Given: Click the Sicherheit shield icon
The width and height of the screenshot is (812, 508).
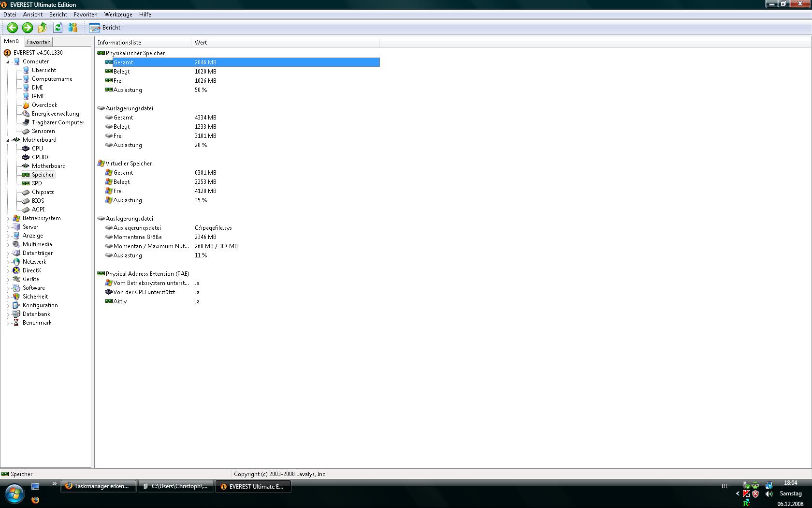Looking at the screenshot, I should pos(16,297).
